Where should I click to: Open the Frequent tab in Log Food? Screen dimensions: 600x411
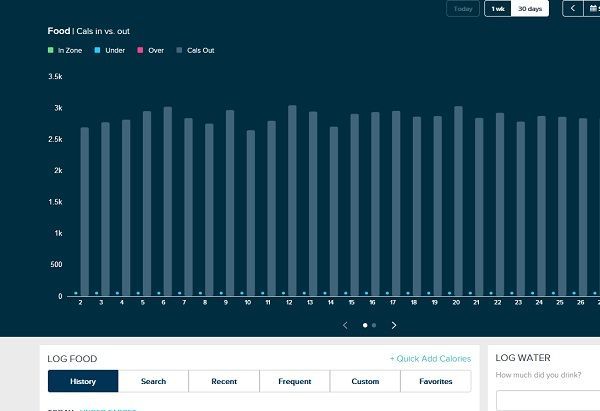295,381
